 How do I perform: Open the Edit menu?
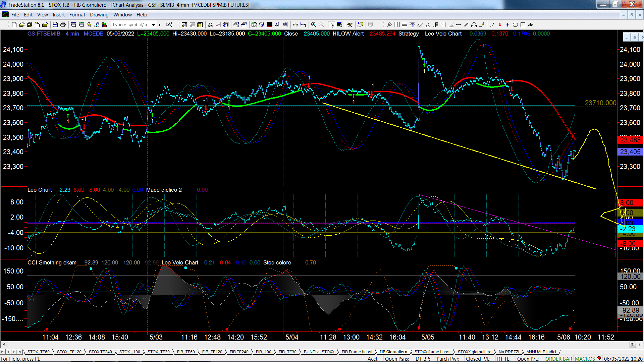coord(28,14)
